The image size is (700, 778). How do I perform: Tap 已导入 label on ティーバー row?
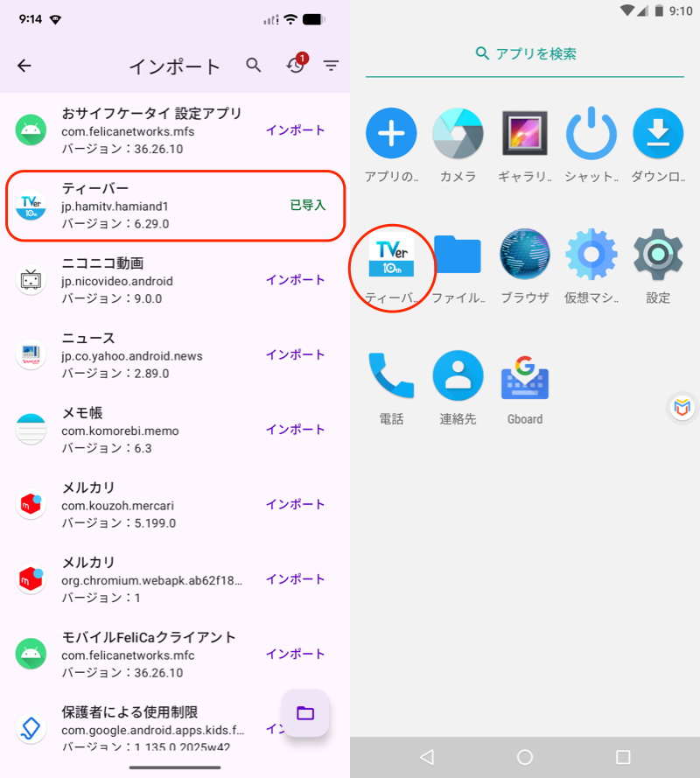pos(308,205)
